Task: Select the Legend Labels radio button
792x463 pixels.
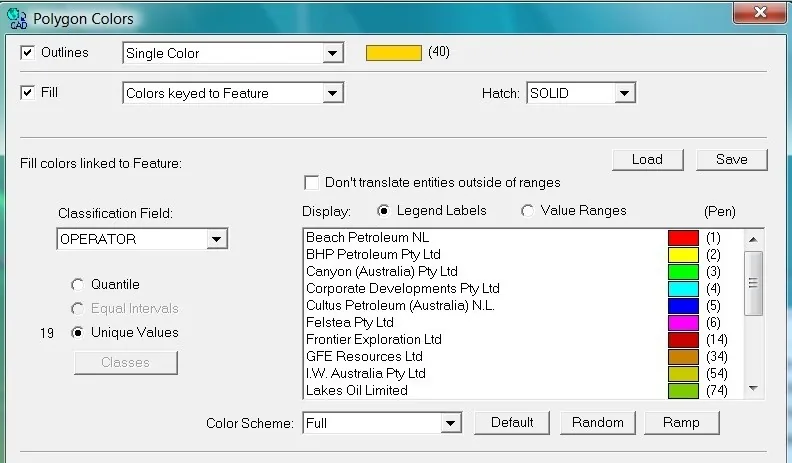Action: click(384, 211)
